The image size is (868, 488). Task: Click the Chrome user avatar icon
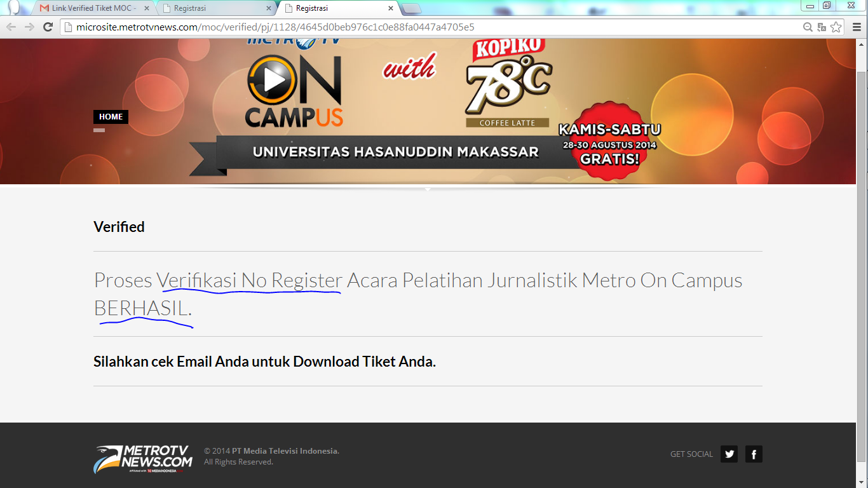pyautogui.click(x=14, y=6)
